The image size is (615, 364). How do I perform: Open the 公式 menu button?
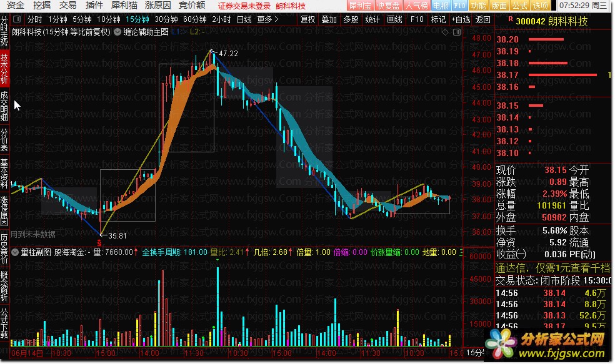[x=520, y=6]
